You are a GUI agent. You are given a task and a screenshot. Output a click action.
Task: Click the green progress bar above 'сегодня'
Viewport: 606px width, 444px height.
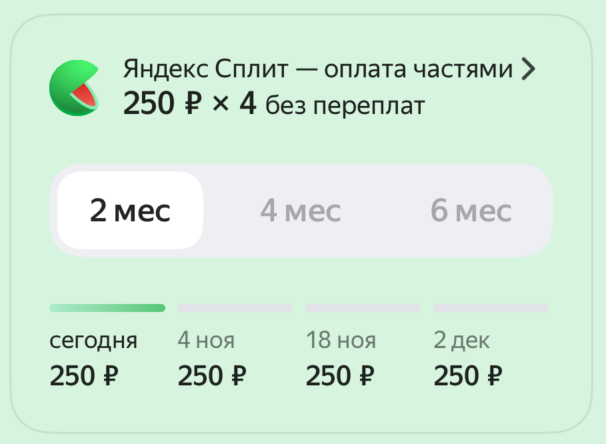click(108, 308)
